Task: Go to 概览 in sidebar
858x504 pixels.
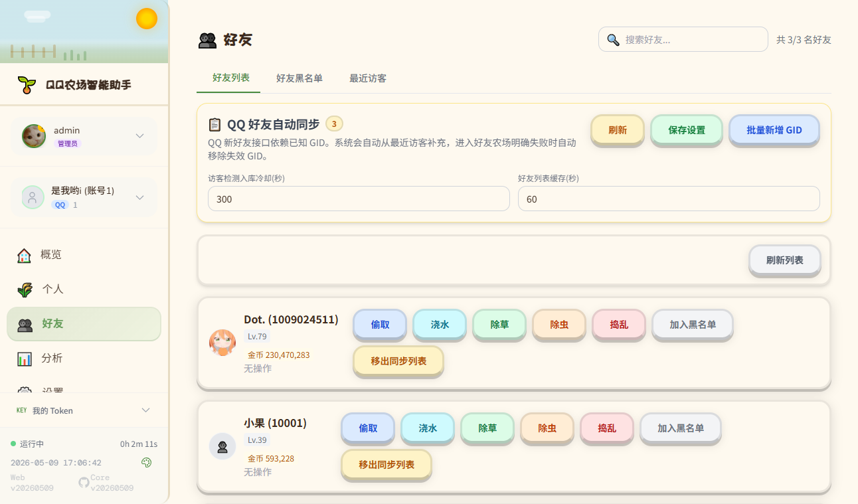Action: (x=84, y=255)
